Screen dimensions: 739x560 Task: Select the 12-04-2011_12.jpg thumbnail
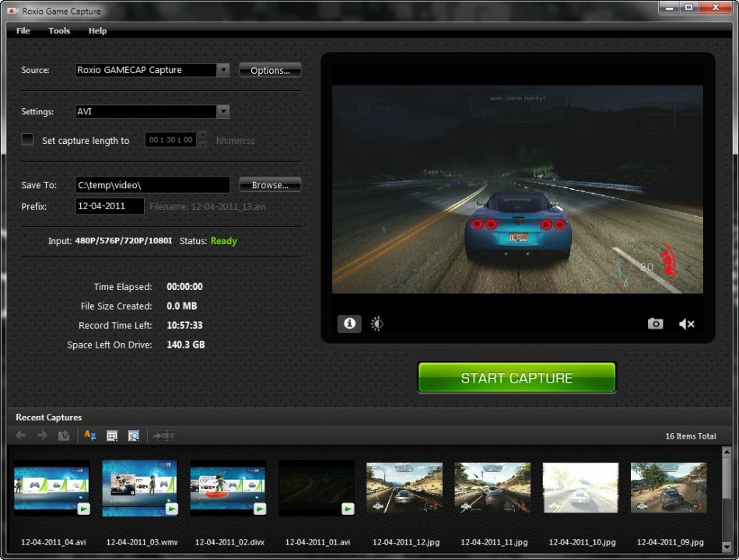(x=405, y=488)
